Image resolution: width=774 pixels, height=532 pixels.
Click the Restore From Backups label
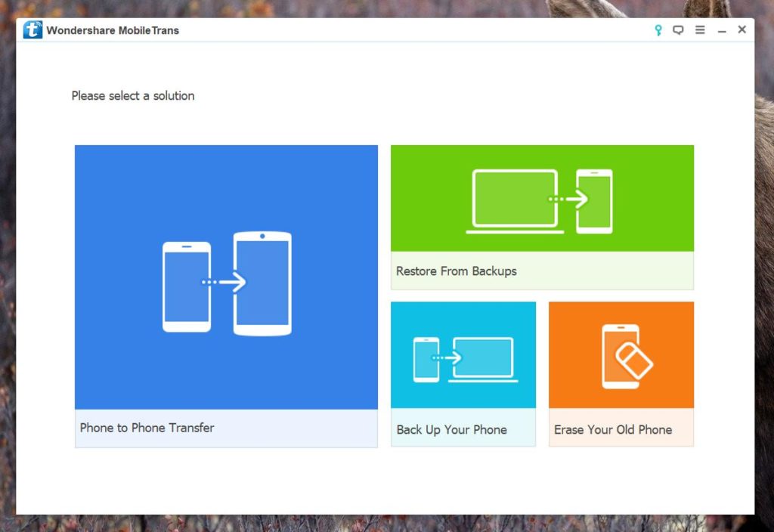pyautogui.click(x=457, y=271)
